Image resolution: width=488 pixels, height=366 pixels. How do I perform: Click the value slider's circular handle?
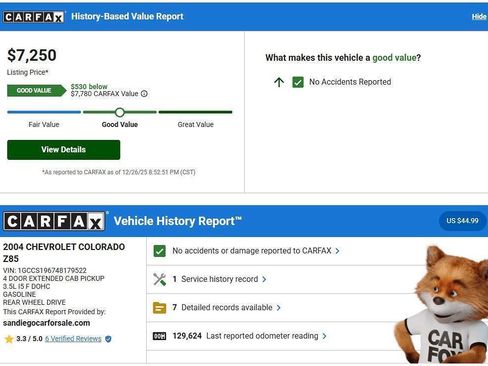(120, 112)
